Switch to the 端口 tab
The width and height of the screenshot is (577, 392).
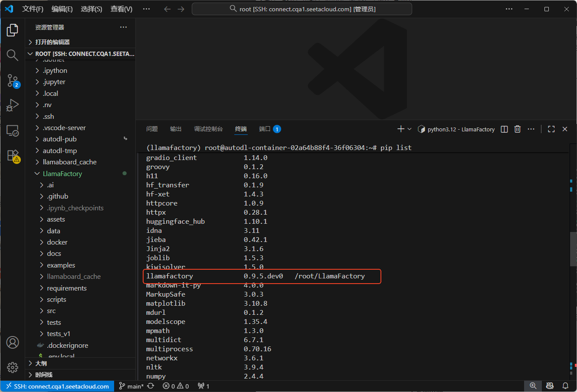pyautogui.click(x=270, y=129)
